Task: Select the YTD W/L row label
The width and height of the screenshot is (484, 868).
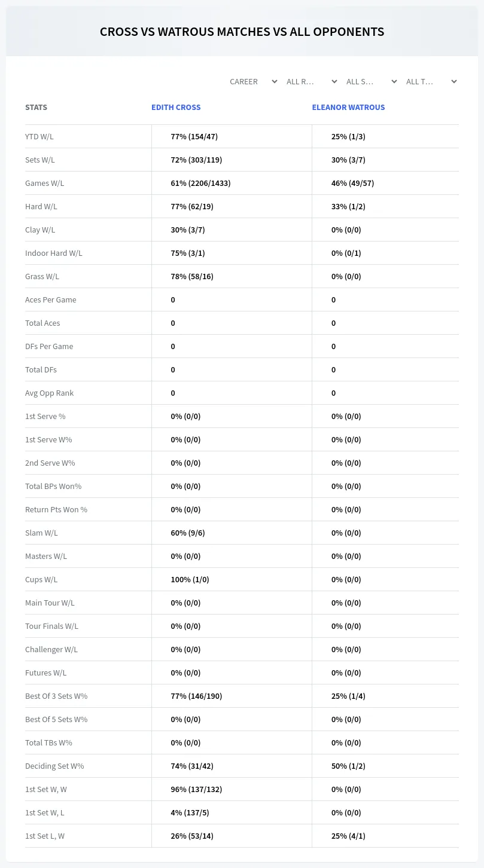Action: coord(39,136)
